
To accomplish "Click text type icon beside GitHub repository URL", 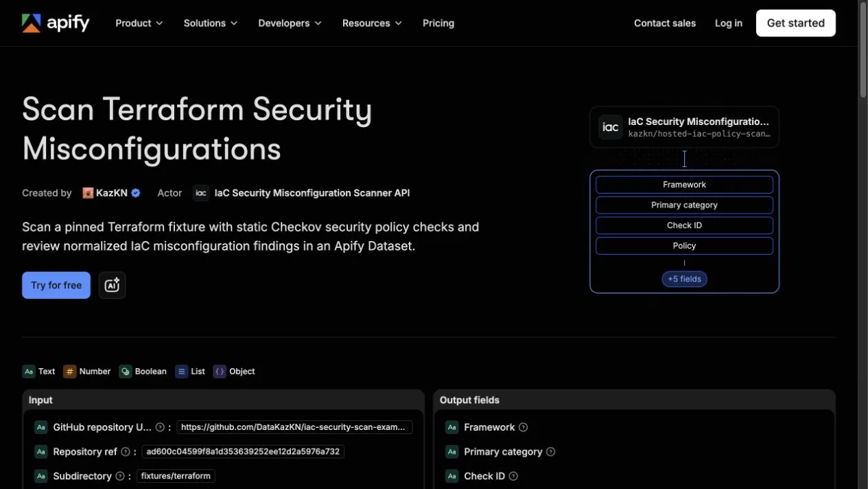I will [x=40, y=427].
